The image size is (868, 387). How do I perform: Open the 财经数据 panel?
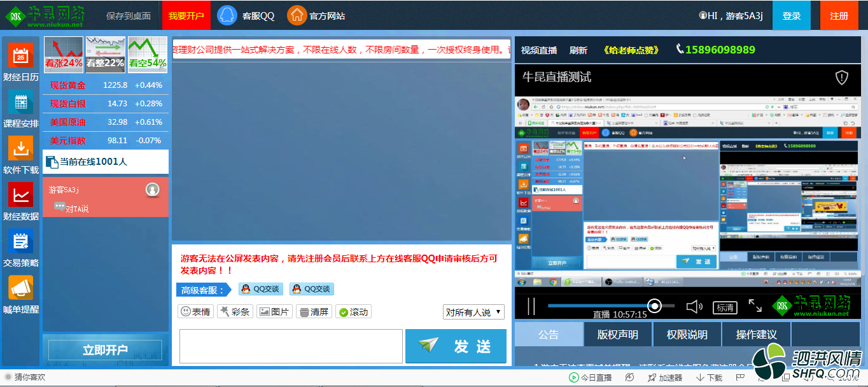20,201
